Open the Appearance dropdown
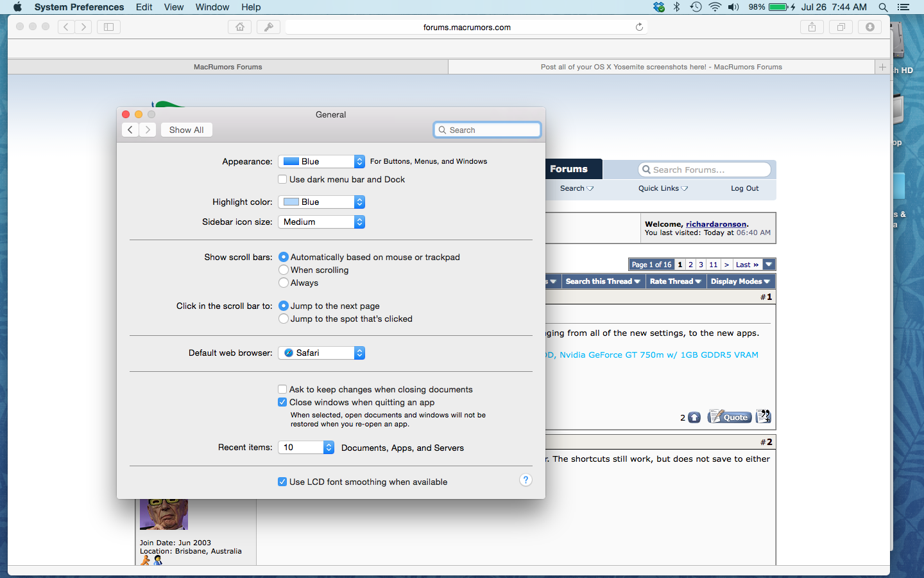Screen dimensions: 924x578 point(321,161)
